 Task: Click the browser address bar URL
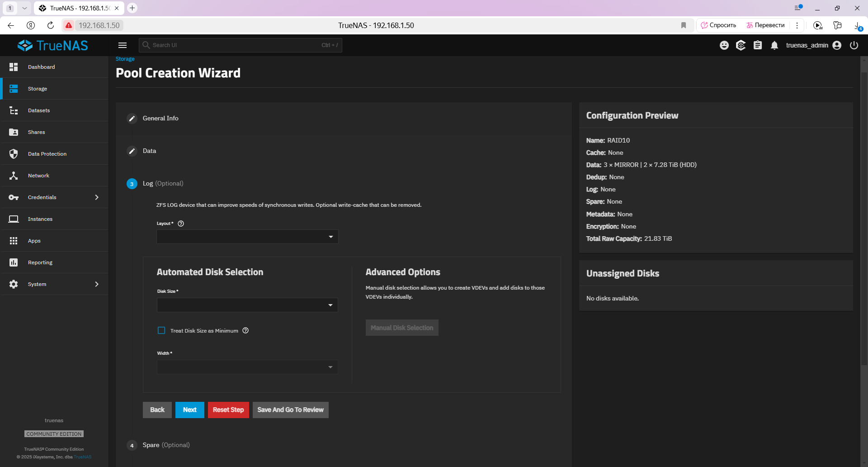pos(99,25)
